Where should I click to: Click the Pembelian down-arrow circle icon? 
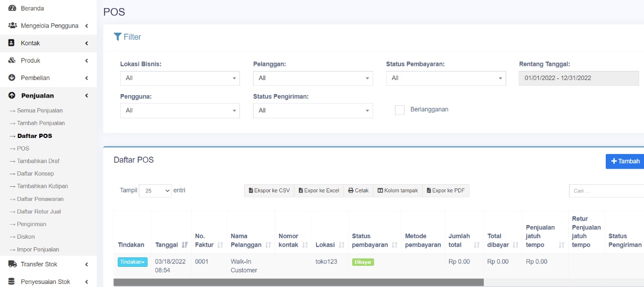click(x=12, y=78)
